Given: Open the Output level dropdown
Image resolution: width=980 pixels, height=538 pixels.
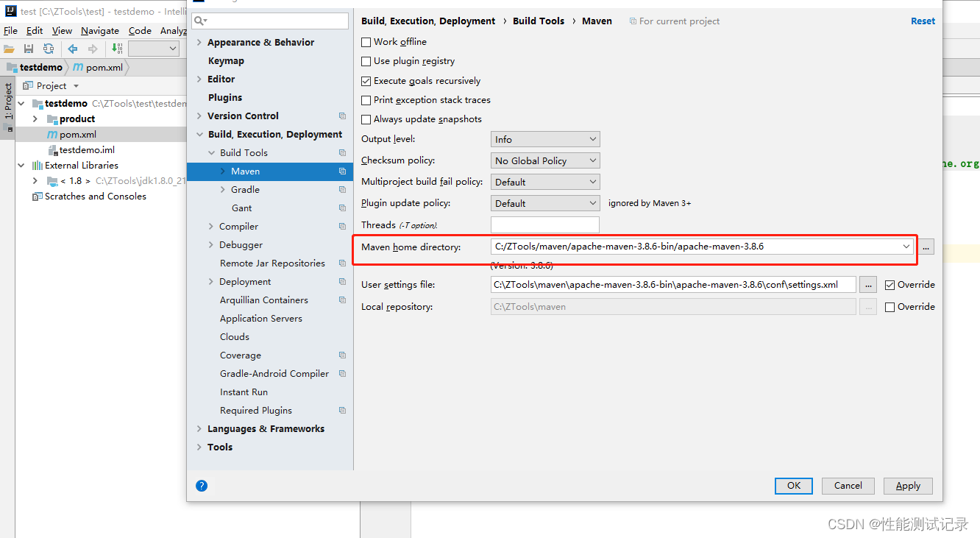Looking at the screenshot, I should (x=545, y=139).
